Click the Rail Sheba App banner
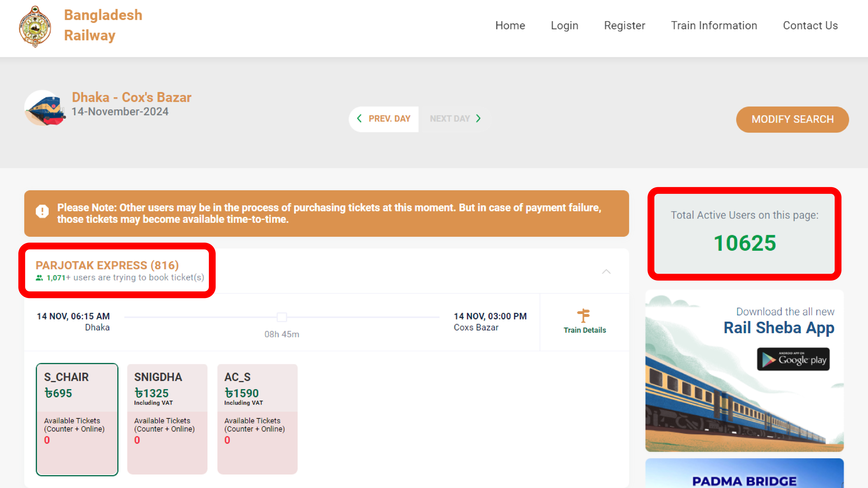 744,371
